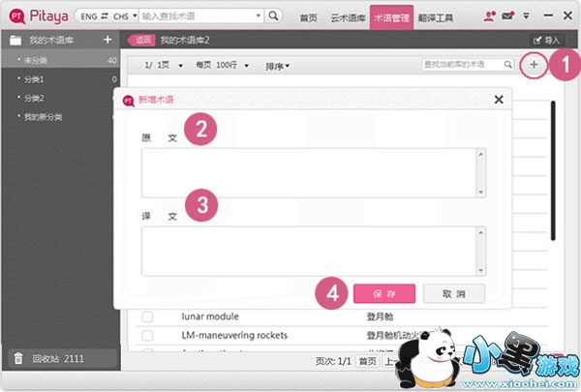Viewport: 581px width, 392px height.
Task: Select the 术语管理 tab
Action: click(391, 17)
